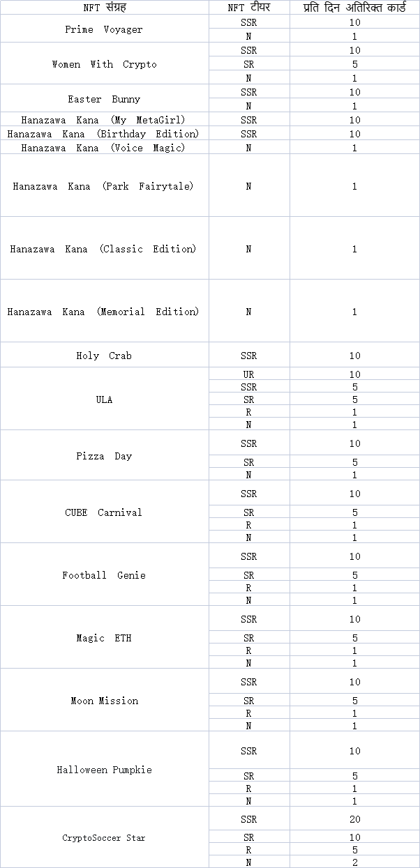Click the Holy Crab collection cell
Screen dimensions: 420x868
tap(104, 356)
